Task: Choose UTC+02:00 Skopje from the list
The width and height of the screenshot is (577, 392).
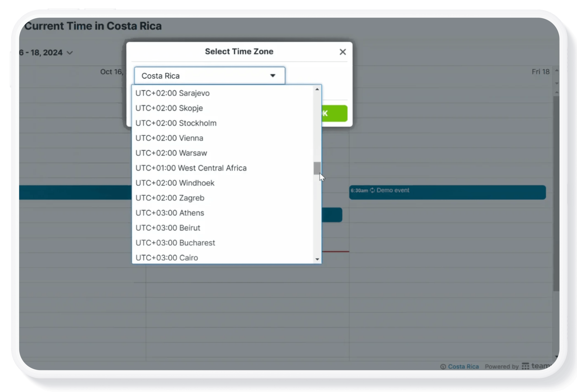Action: 223,108
